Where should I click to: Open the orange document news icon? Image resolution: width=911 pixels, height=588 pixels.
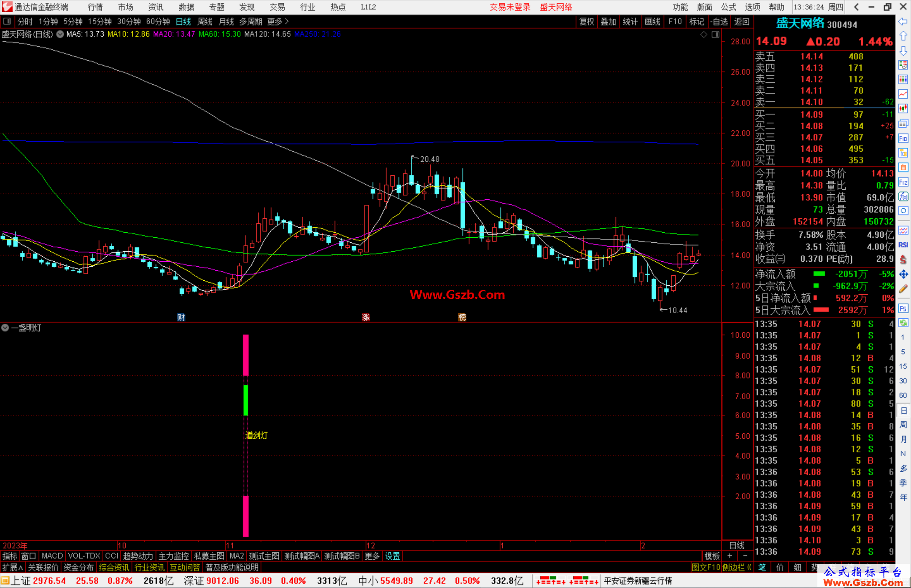tap(903, 167)
